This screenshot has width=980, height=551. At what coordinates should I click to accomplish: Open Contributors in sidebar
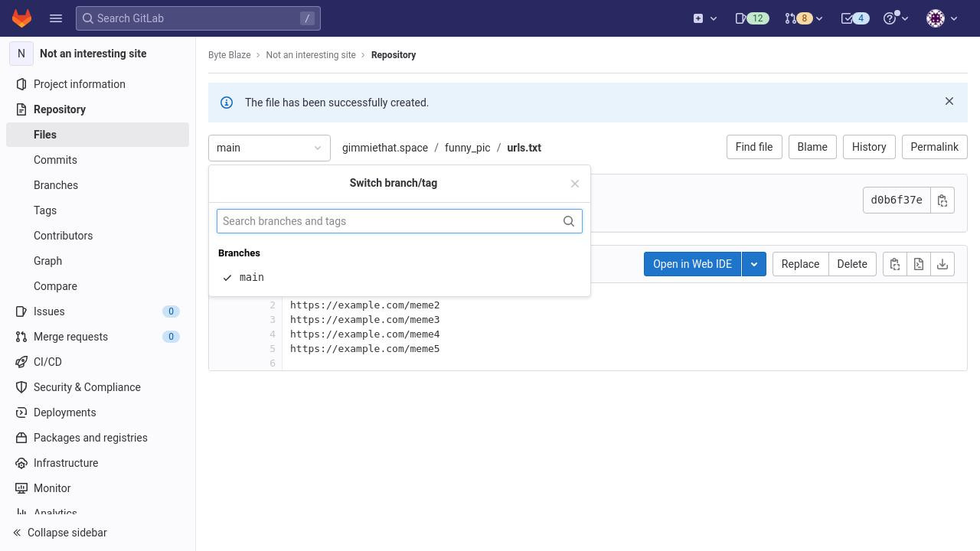pyautogui.click(x=97, y=236)
